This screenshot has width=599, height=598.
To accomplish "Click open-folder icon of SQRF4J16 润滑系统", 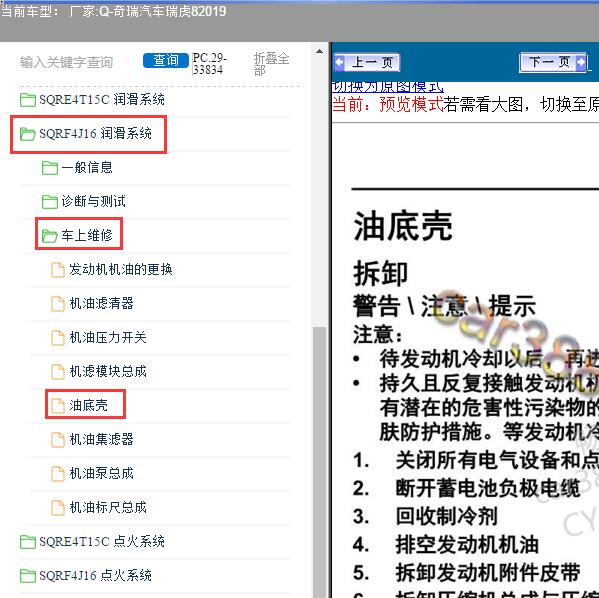I will [x=28, y=134].
